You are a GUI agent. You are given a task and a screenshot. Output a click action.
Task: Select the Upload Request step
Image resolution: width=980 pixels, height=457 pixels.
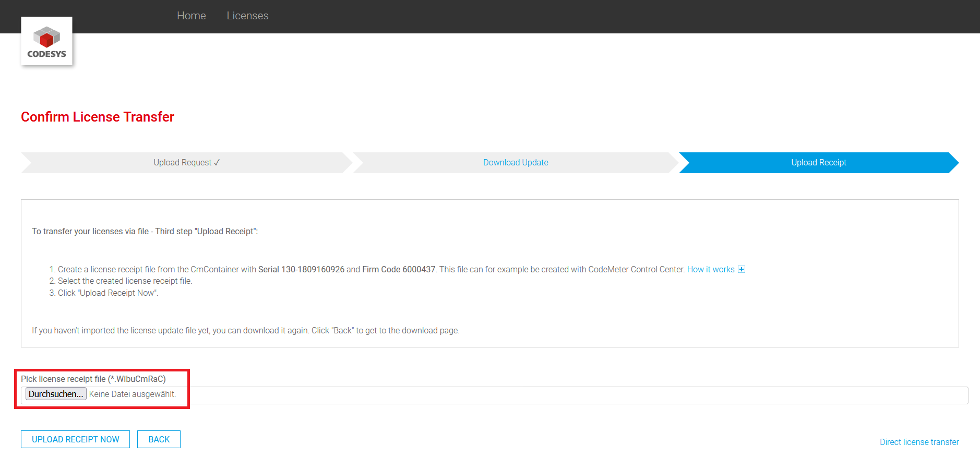[182, 163]
